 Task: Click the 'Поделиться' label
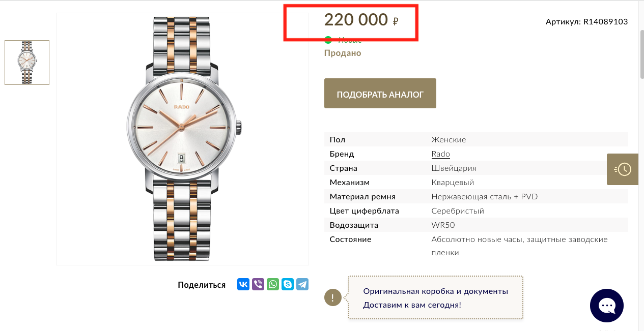tap(202, 285)
